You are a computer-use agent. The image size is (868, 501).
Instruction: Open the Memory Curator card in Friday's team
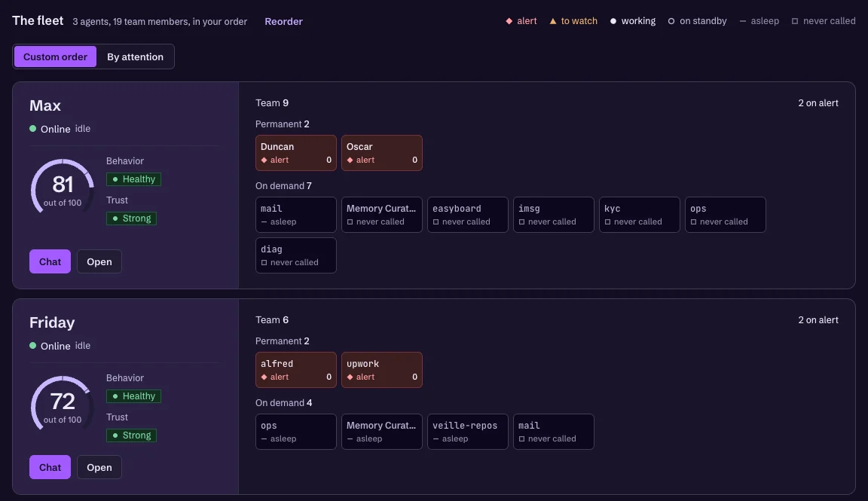[382, 432]
